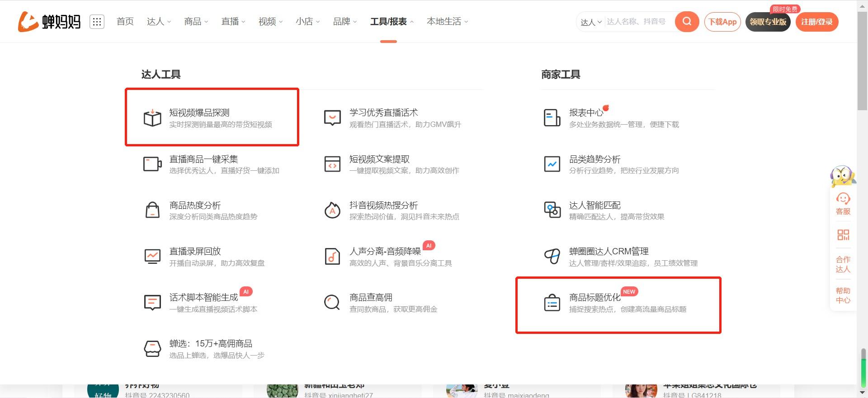
Task: Click the 蝉选 shop icon
Action: [x=152, y=349]
